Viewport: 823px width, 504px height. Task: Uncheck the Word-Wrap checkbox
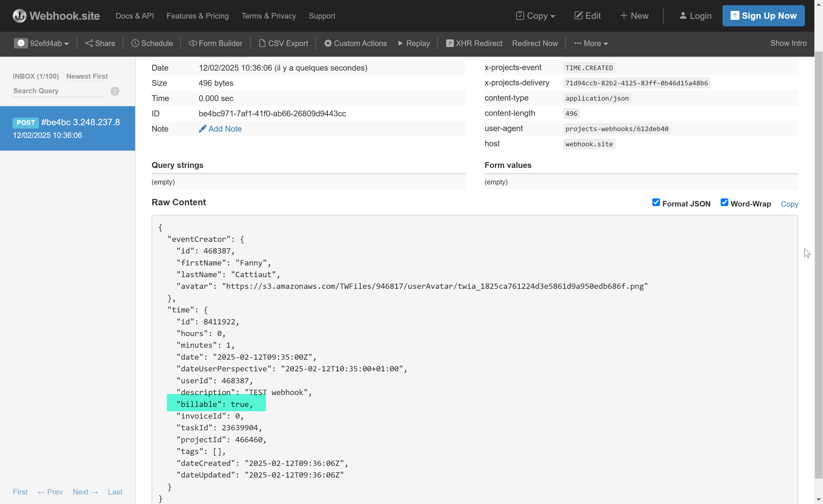[x=724, y=202]
